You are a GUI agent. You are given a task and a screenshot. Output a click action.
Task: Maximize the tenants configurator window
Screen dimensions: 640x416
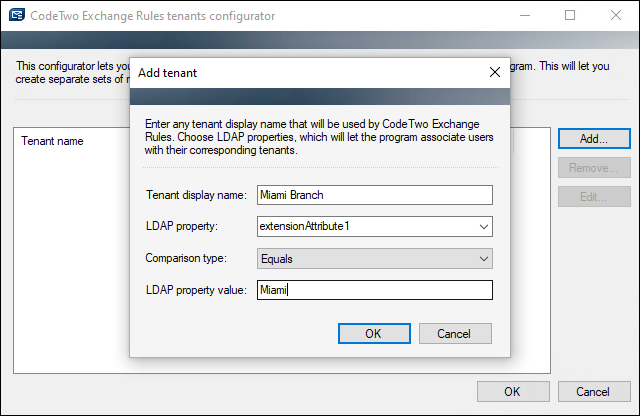point(570,16)
